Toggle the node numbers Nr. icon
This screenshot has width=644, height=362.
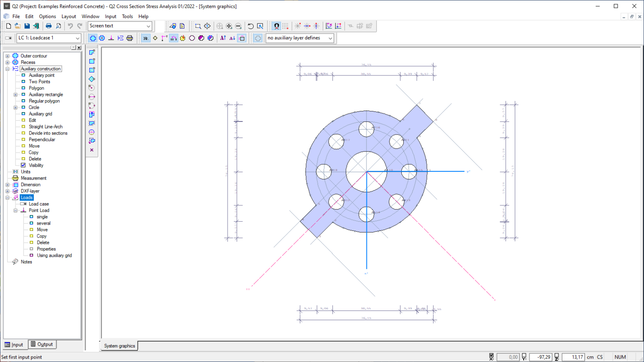(x=145, y=38)
